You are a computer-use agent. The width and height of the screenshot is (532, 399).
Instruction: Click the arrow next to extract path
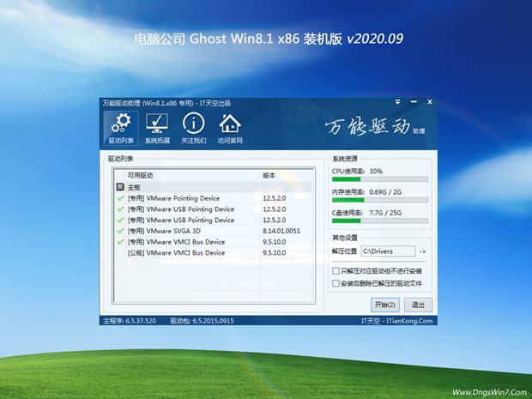coord(422,252)
